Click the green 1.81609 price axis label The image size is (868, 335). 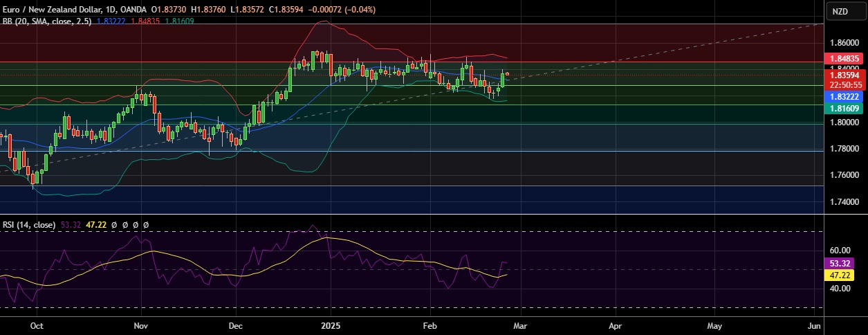(x=843, y=109)
